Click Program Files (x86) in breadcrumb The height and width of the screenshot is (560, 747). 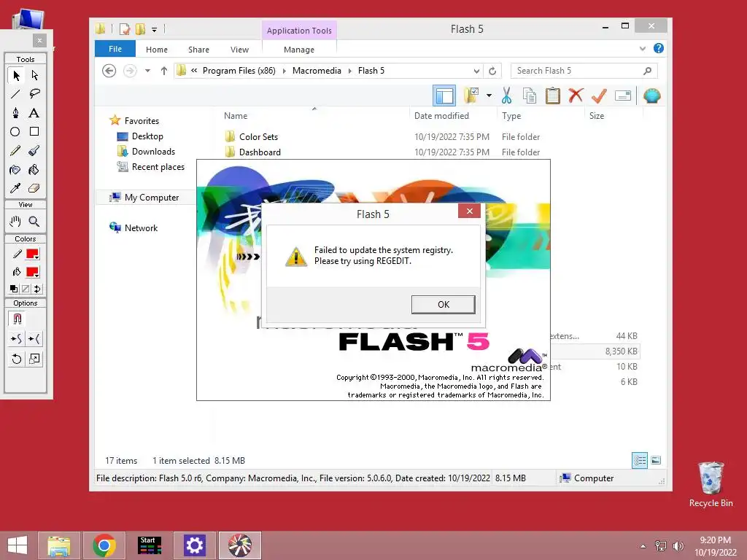coord(239,71)
